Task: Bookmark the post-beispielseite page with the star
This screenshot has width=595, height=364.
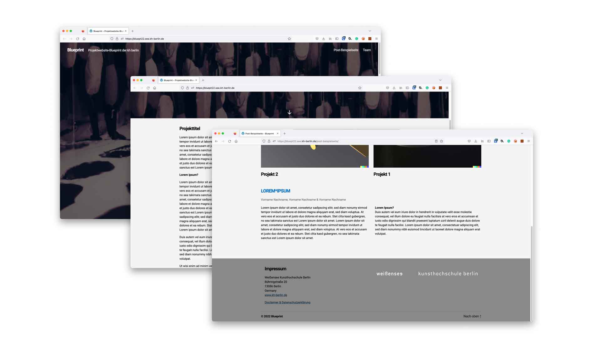Action: 442,141
